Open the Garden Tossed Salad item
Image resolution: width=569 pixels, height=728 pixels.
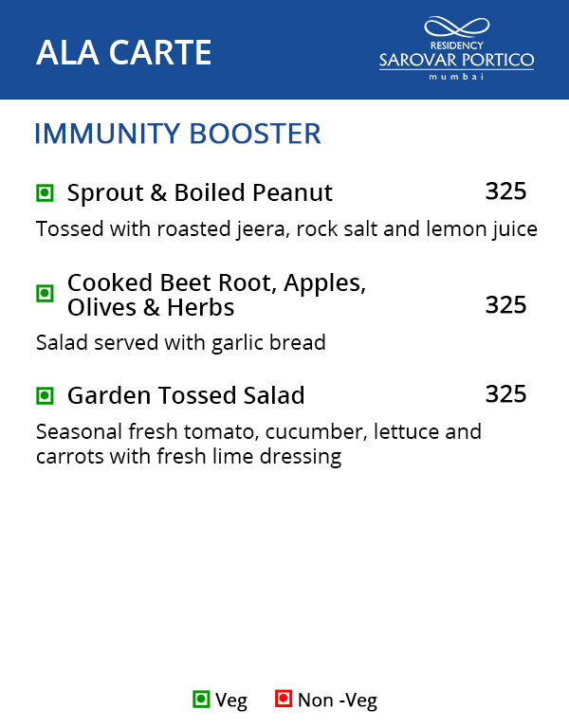[x=186, y=395]
